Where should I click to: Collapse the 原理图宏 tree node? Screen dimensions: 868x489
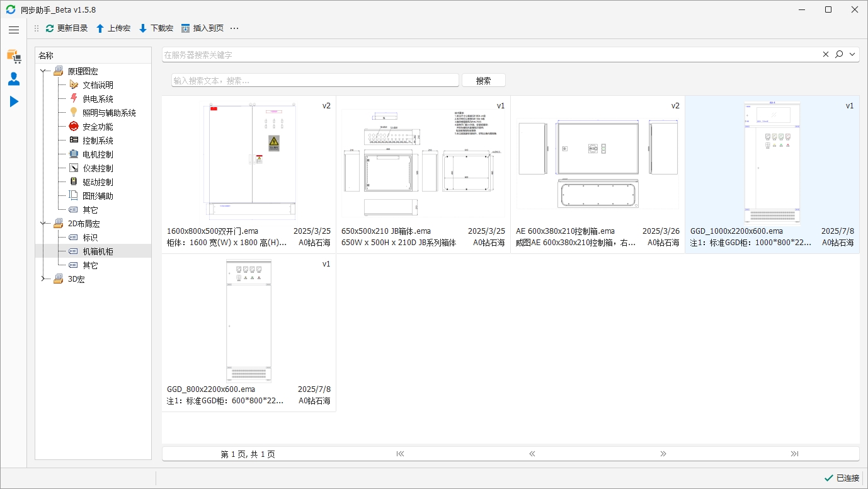(x=43, y=71)
